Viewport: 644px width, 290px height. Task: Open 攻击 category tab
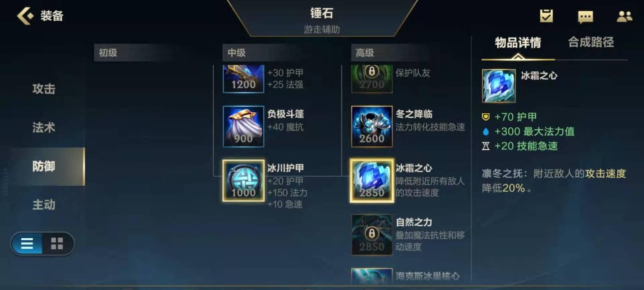44,89
